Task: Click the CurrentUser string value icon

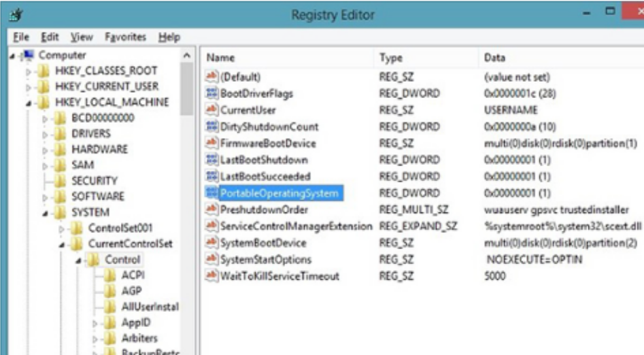Action: click(211, 110)
